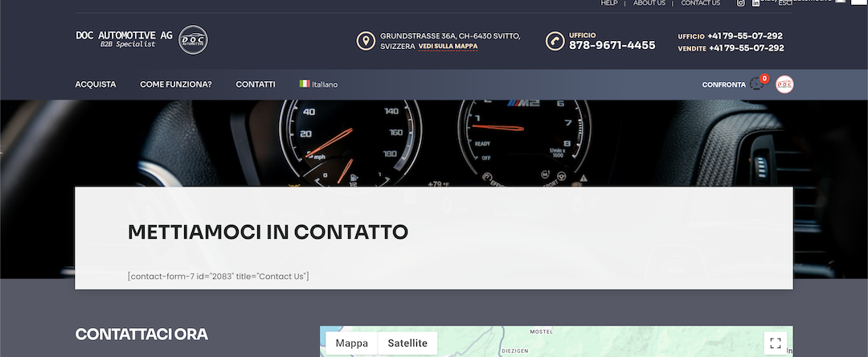Call the office number 878-9671-4455
The width and height of the screenshot is (868, 357).
pyautogui.click(x=612, y=45)
